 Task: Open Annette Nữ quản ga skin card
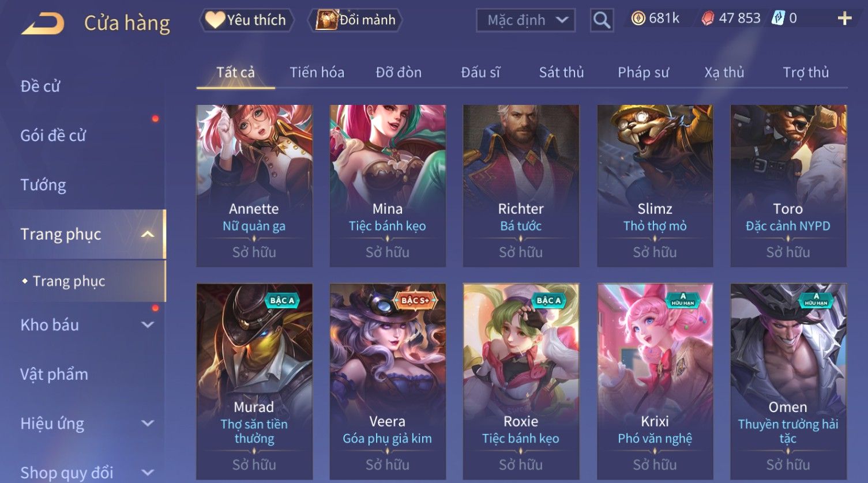click(254, 186)
